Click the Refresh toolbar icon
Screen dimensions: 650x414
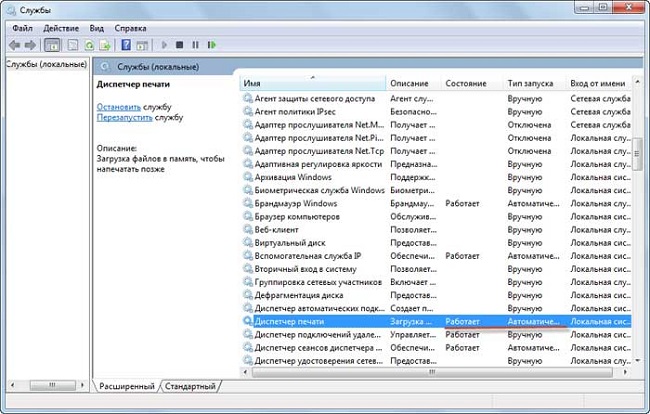89,45
